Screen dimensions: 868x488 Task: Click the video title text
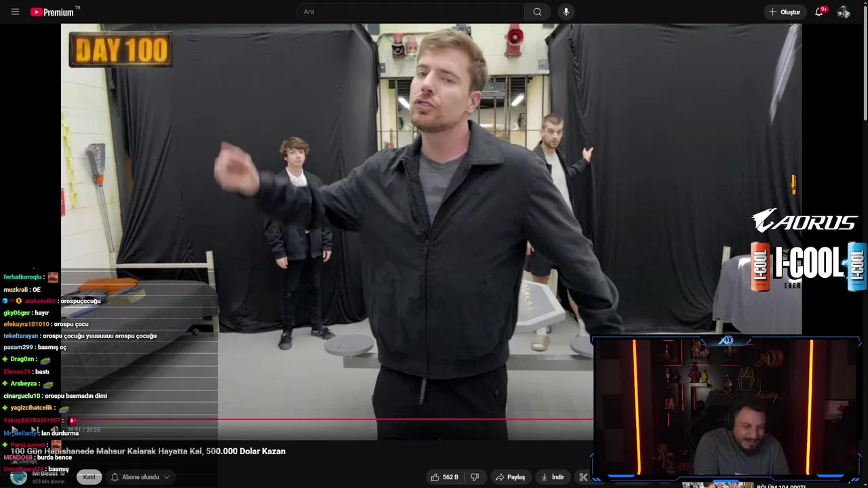click(x=148, y=451)
